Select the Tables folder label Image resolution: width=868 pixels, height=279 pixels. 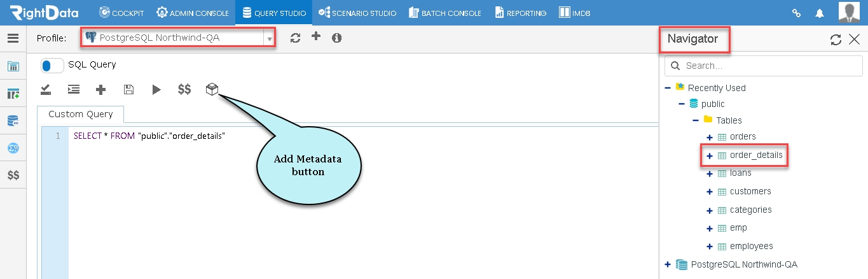tap(729, 120)
